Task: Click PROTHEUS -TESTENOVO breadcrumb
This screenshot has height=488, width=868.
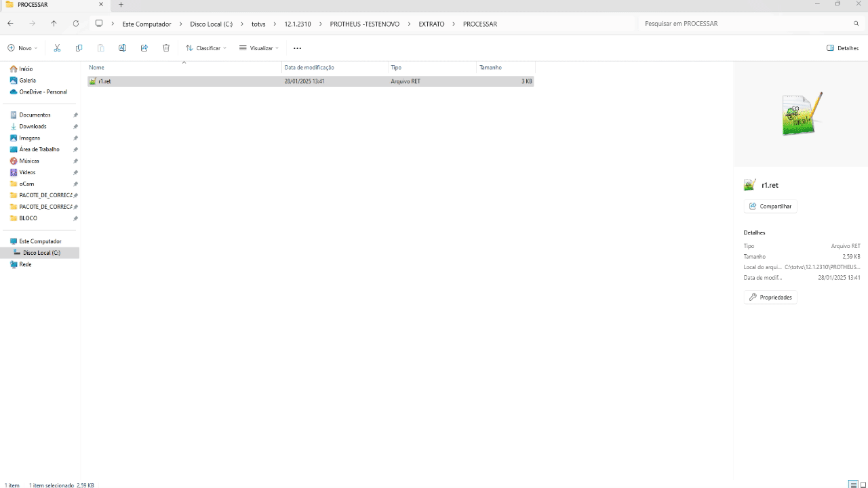Action: pyautogui.click(x=365, y=24)
